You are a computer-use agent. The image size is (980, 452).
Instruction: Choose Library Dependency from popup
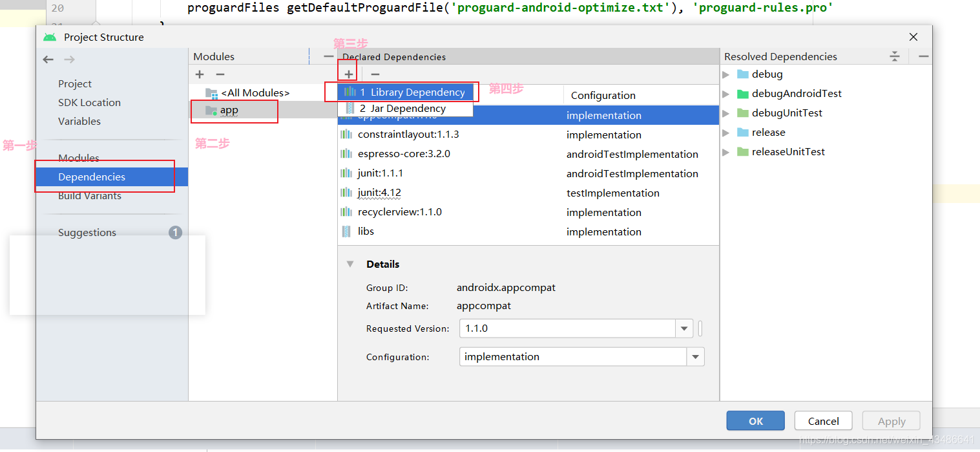pyautogui.click(x=405, y=92)
